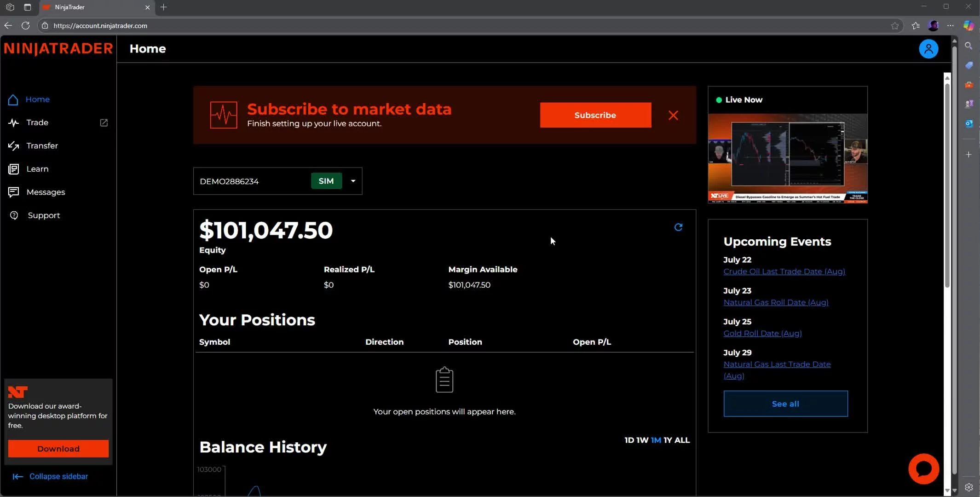
Task: View site information lock icon
Action: click(x=45, y=26)
